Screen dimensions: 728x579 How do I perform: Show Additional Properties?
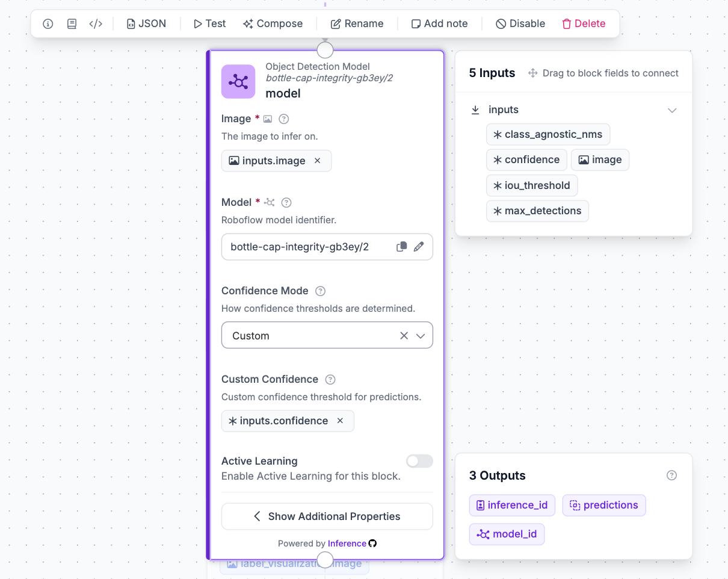tap(327, 516)
